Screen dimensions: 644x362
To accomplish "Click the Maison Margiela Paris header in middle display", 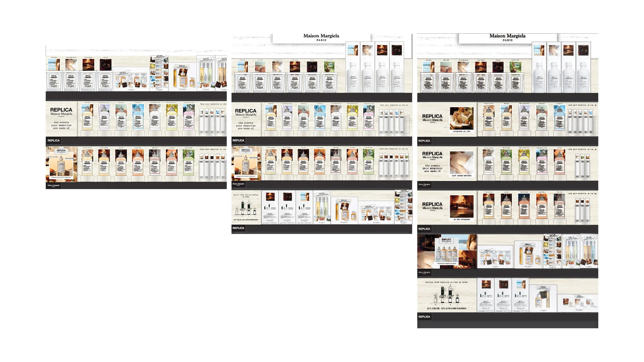I will coord(321,37).
